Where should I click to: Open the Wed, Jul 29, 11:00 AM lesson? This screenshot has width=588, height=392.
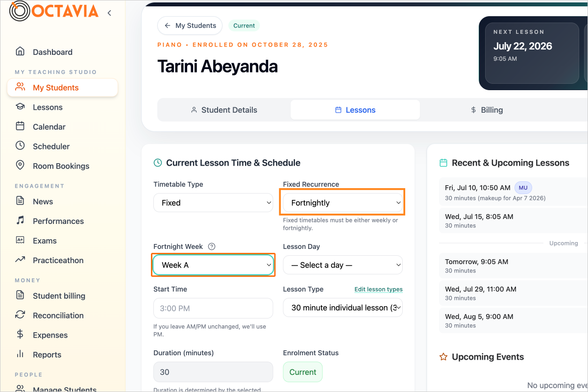pyautogui.click(x=514, y=294)
